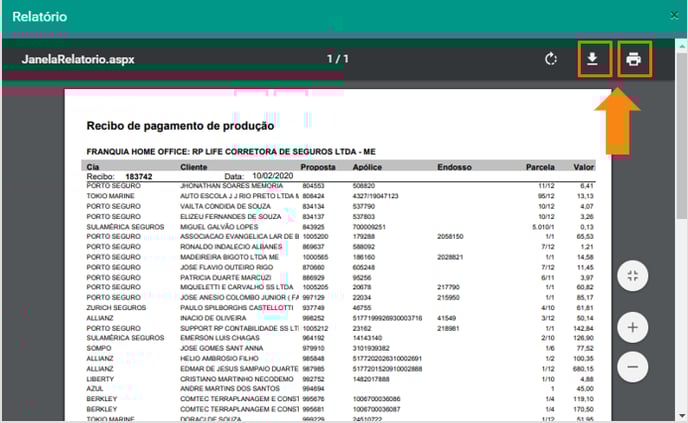Click client ELIZEU FERNANDES DE SOUZA

(x=230, y=216)
